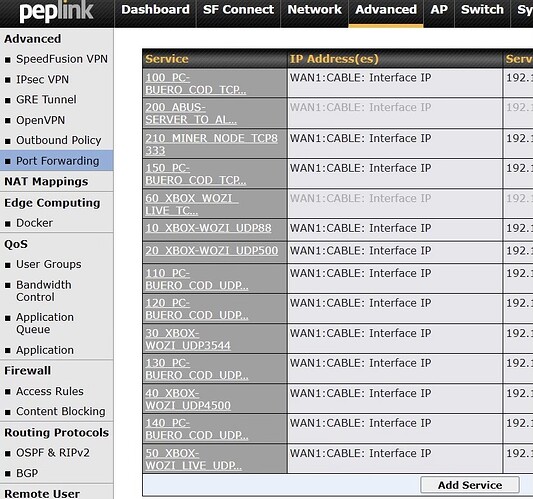The image size is (533, 499).
Task: Go to Outbound Policy
Action: [59, 140]
